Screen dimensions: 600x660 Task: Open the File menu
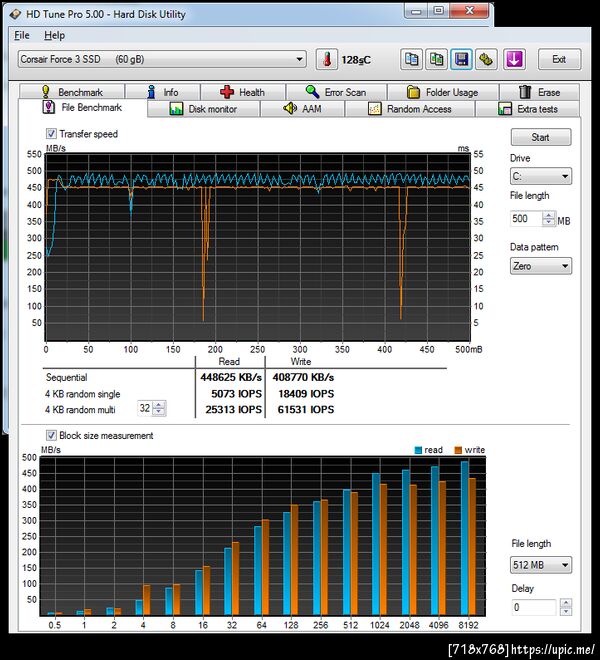(22, 35)
